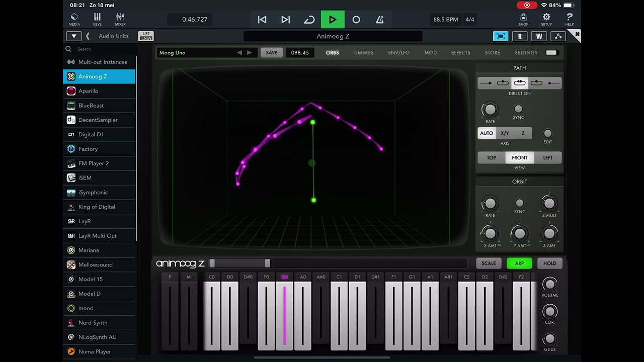Toggle the HOLD button
This screenshot has height=362, width=644.
pos(550,263)
